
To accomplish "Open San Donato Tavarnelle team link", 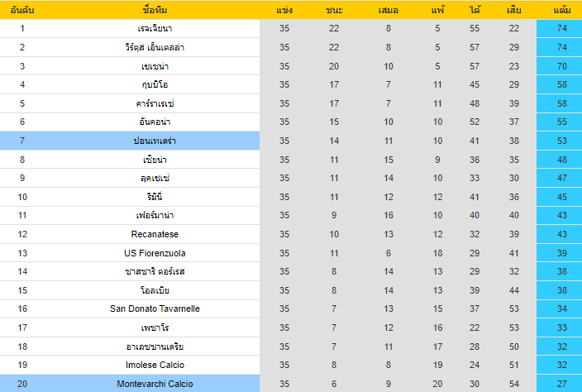I will click(155, 308).
